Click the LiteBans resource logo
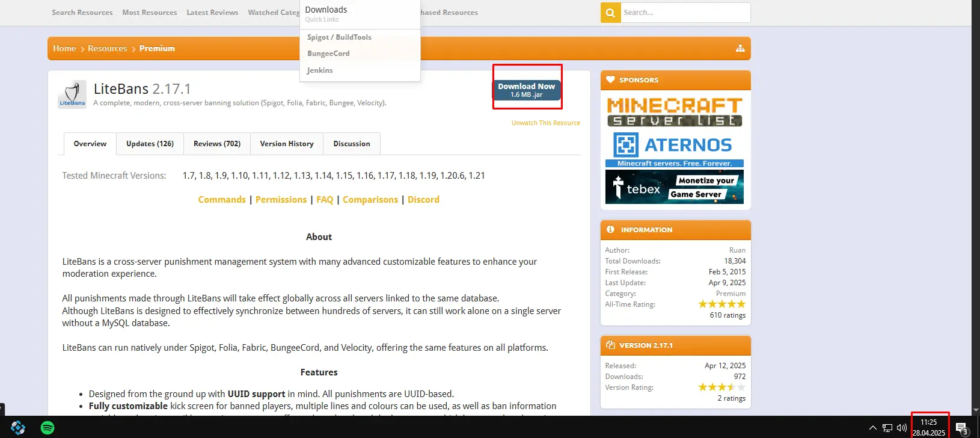Image resolution: width=980 pixels, height=438 pixels. click(72, 94)
